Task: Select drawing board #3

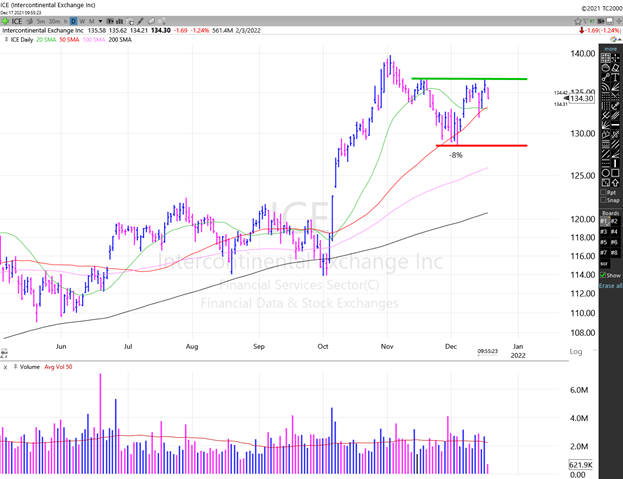Action: pyautogui.click(x=604, y=232)
